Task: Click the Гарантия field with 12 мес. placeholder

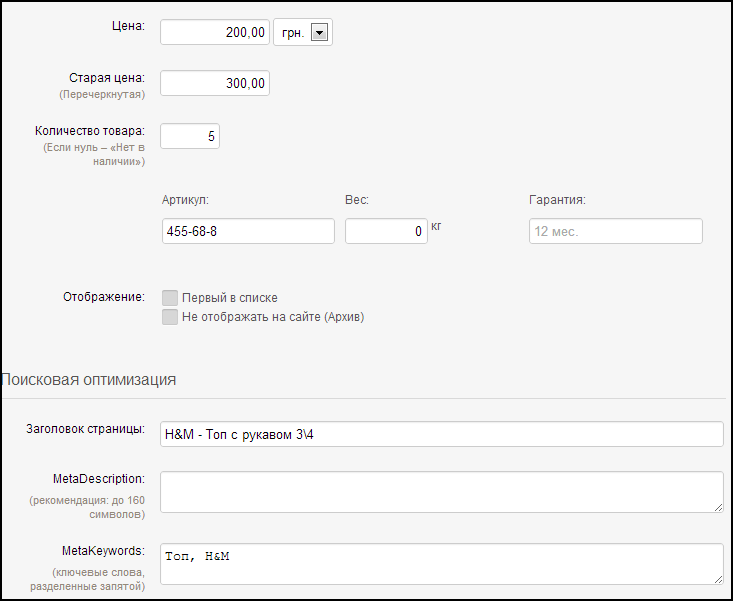Action: 616,231
